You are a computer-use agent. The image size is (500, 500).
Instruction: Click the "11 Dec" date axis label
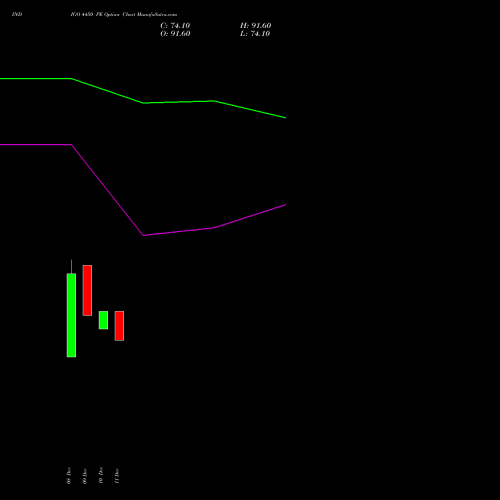coord(117,476)
